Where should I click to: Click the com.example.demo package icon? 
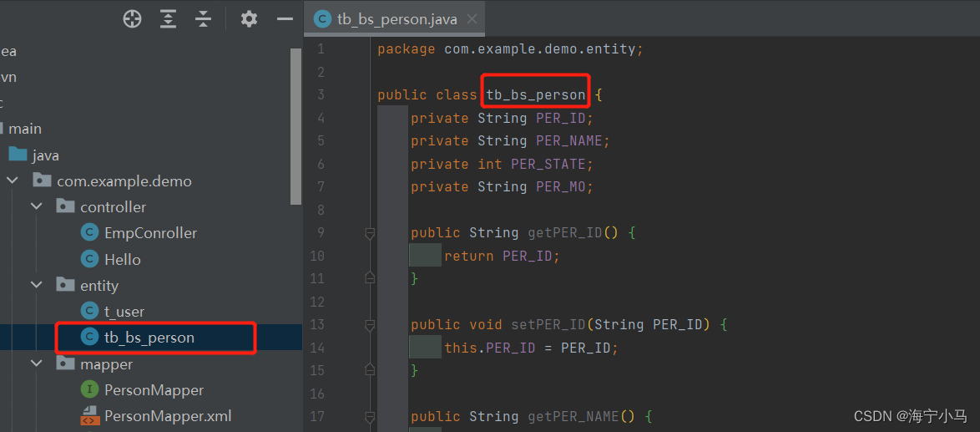tap(42, 180)
